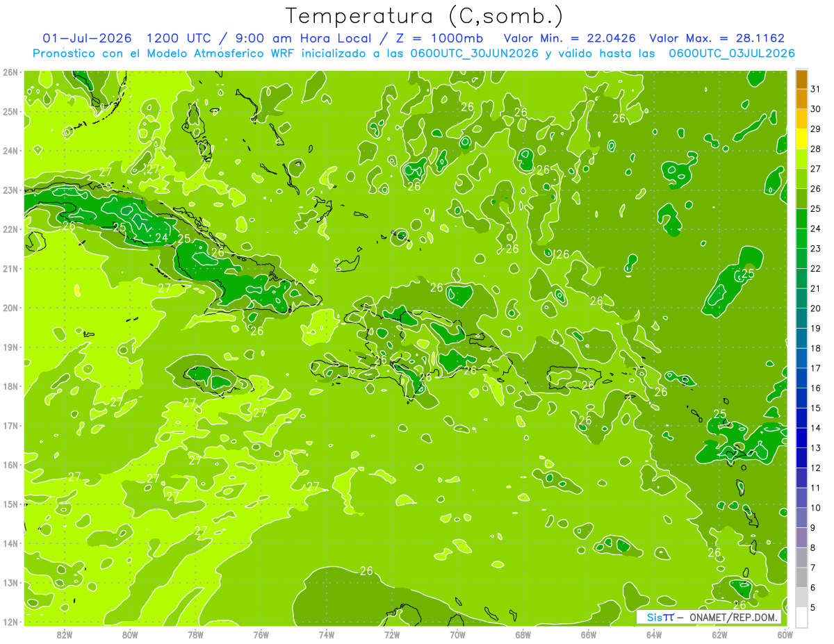
Task: Click the '60W' longitude axis label
Action: [x=785, y=634]
